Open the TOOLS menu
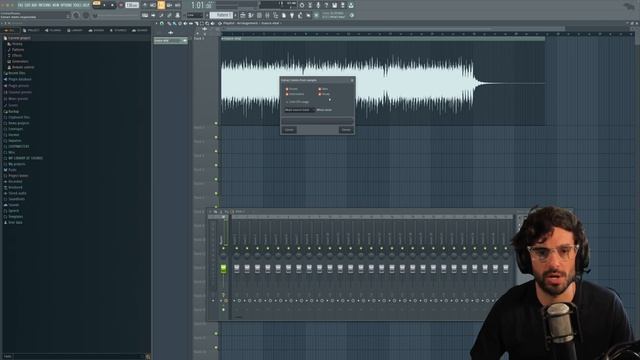The width and height of the screenshot is (640, 360). click(x=76, y=5)
